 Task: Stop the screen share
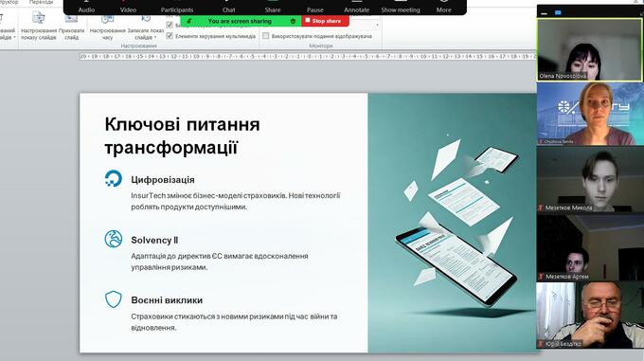point(325,21)
